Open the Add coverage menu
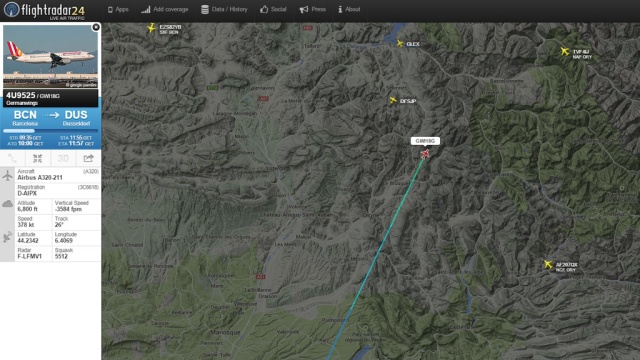The height and width of the screenshot is (360, 640). click(x=165, y=9)
